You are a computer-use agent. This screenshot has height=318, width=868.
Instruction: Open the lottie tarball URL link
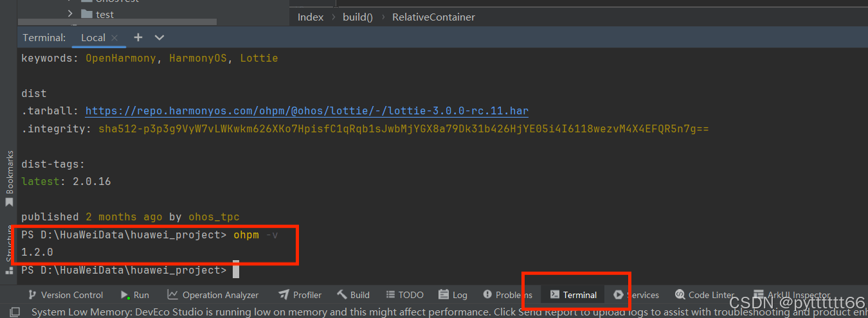point(307,111)
